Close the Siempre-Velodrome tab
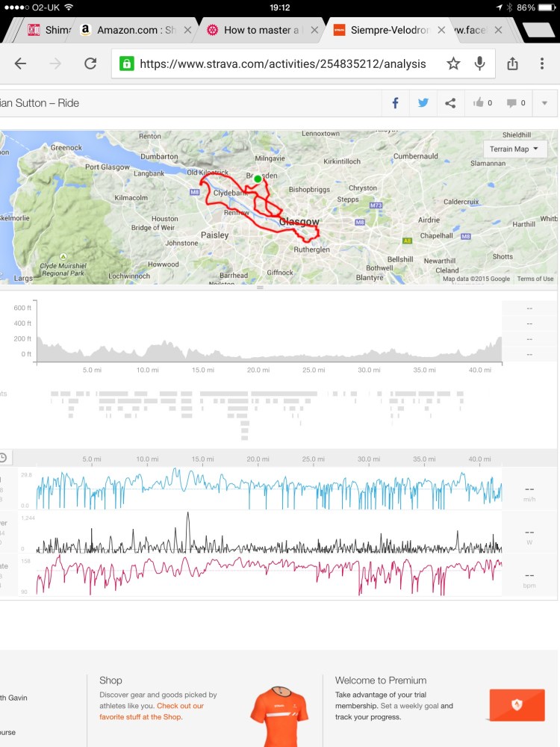Screen dimensions: 560x747 tap(441, 30)
